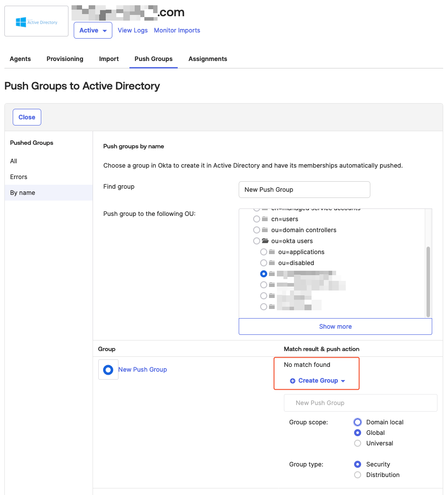Click the folder icon next to cn=users
This screenshot has width=448, height=495.
pyautogui.click(x=265, y=219)
